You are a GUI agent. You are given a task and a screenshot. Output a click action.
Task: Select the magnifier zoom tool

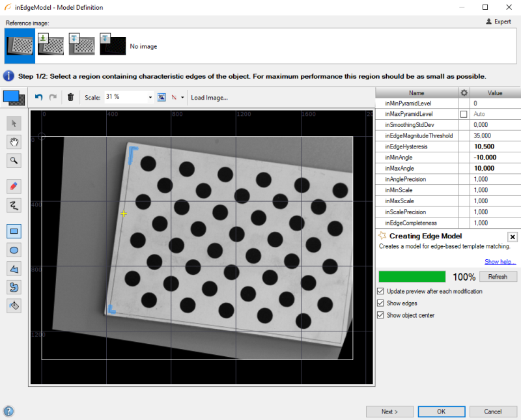(14, 160)
